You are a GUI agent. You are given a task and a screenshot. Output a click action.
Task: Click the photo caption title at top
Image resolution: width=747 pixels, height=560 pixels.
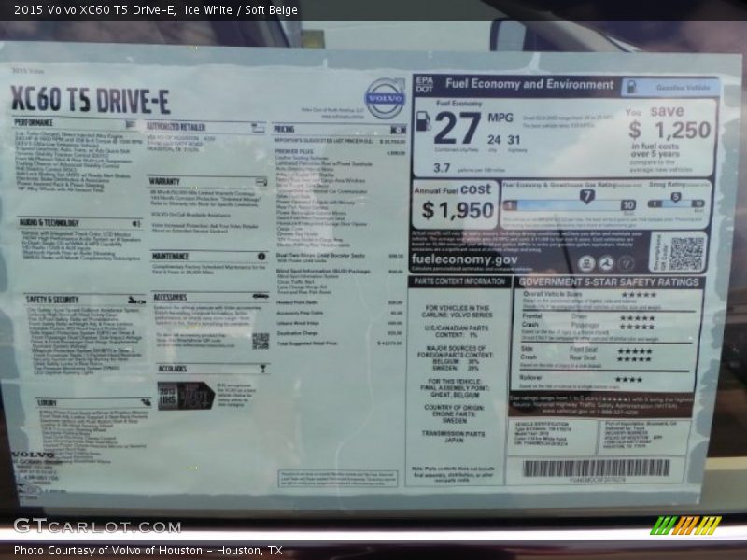pyautogui.click(x=156, y=10)
